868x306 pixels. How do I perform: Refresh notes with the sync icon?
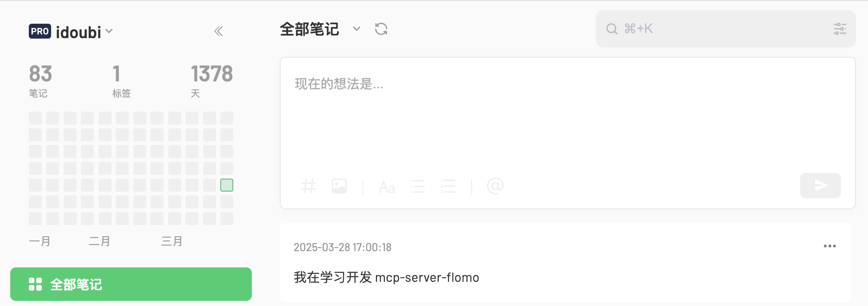tap(381, 29)
